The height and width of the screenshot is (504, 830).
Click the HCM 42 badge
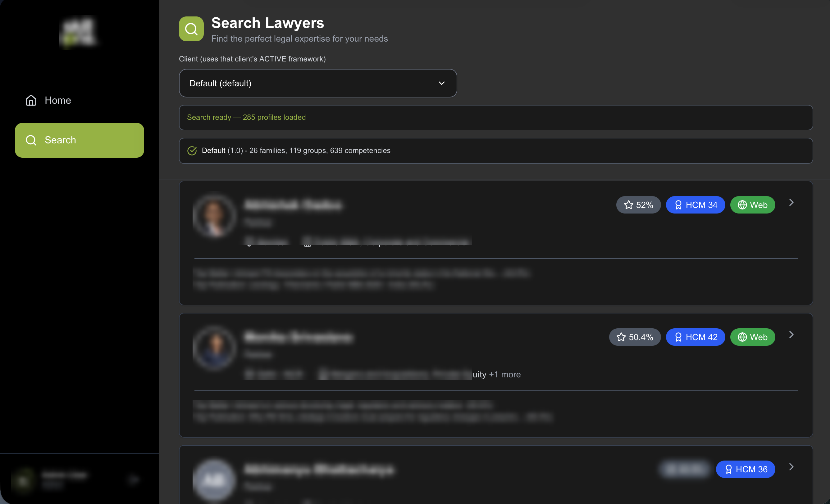click(x=695, y=337)
